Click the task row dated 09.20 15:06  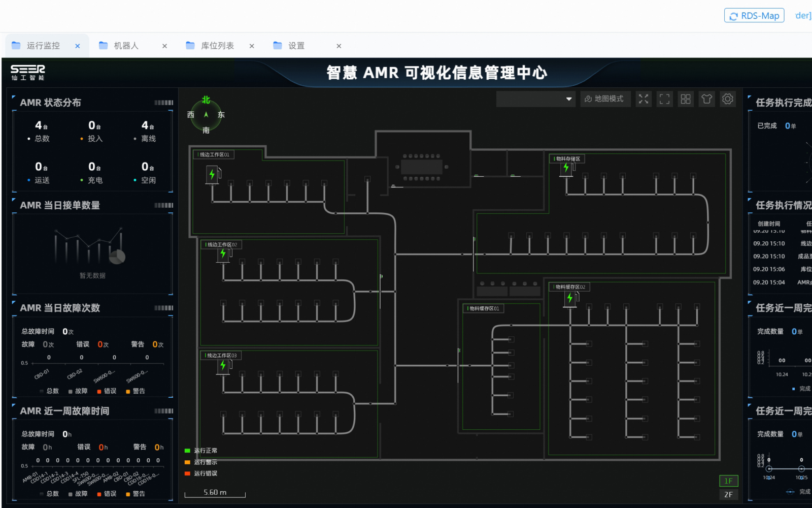(782, 269)
